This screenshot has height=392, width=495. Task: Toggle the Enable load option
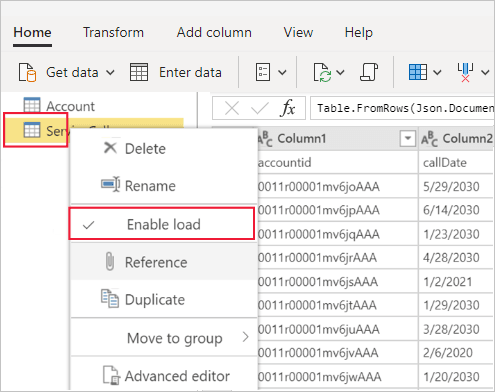(162, 224)
